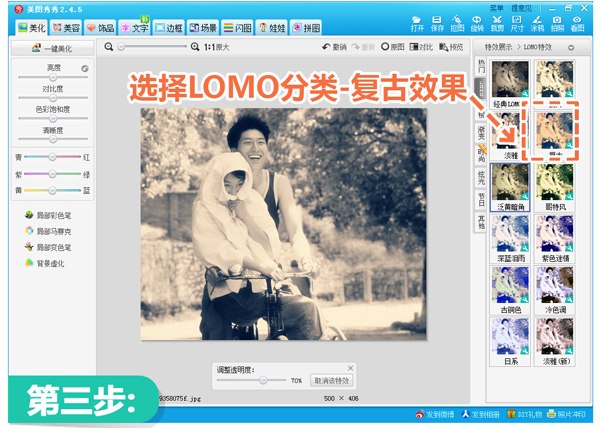Click the 保存 (Save) toolbar icon
600x428 pixels.
coord(436,22)
